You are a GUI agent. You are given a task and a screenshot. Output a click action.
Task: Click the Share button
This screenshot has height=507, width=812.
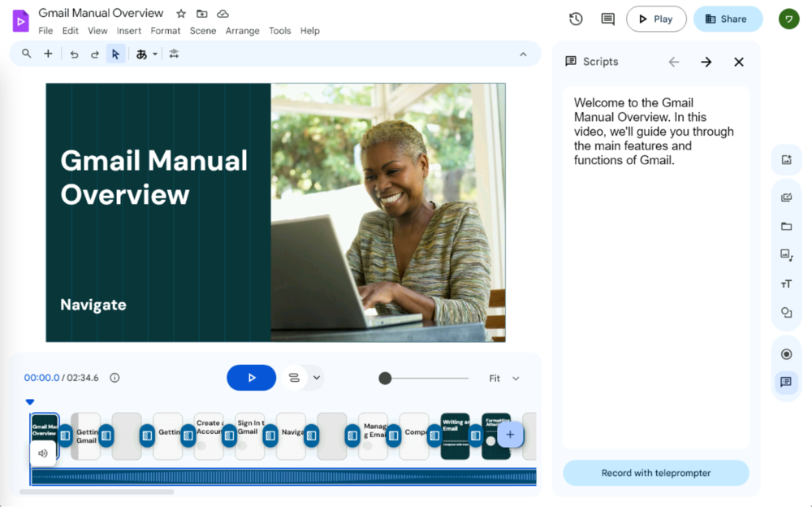[728, 19]
